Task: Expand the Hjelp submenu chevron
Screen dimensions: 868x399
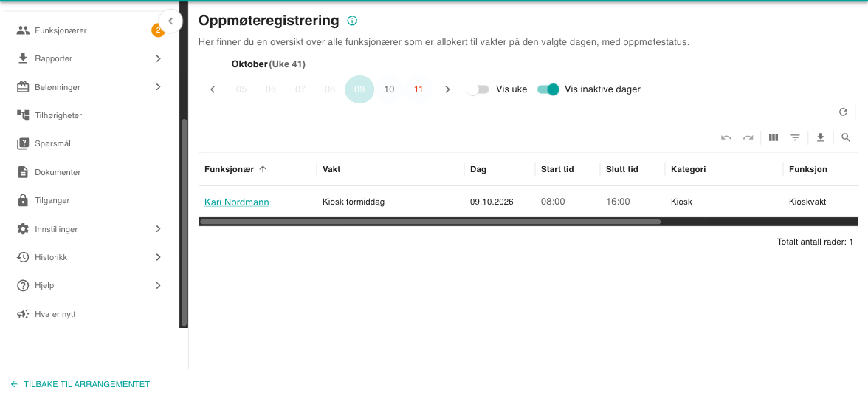Action: pos(158,285)
